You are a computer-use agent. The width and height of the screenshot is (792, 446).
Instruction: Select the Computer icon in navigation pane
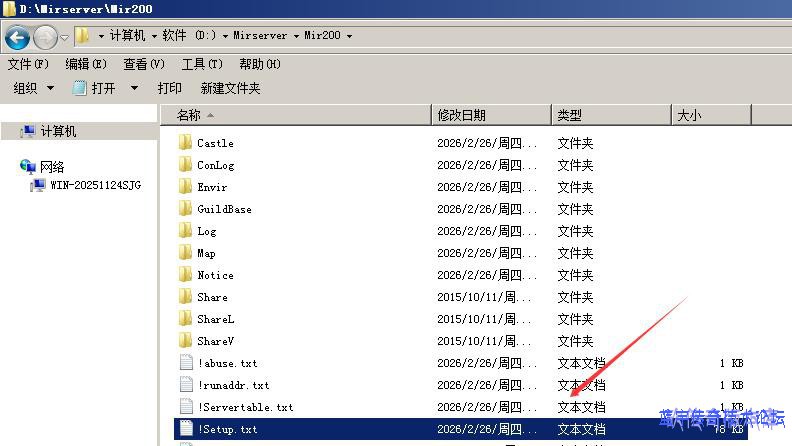[x=28, y=131]
